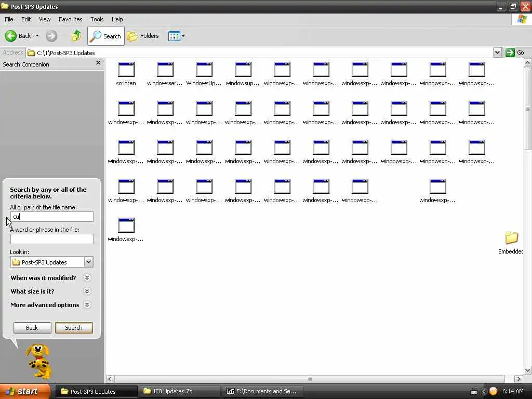Open the Help menu
532x399 pixels.
117,19
